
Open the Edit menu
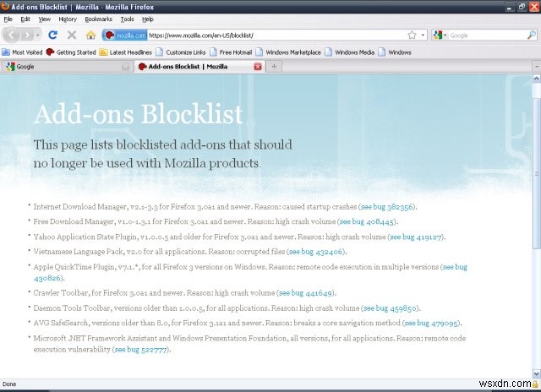point(25,19)
